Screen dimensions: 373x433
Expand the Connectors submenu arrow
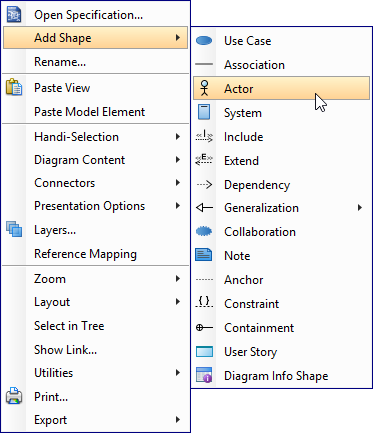pyautogui.click(x=178, y=183)
